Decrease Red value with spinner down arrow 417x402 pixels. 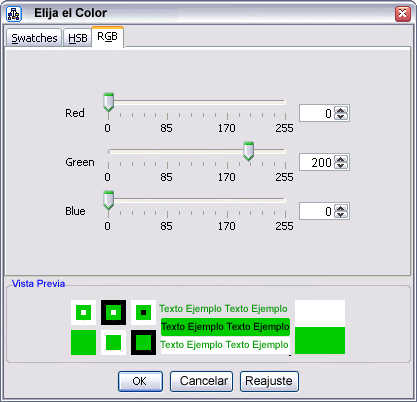(x=340, y=117)
